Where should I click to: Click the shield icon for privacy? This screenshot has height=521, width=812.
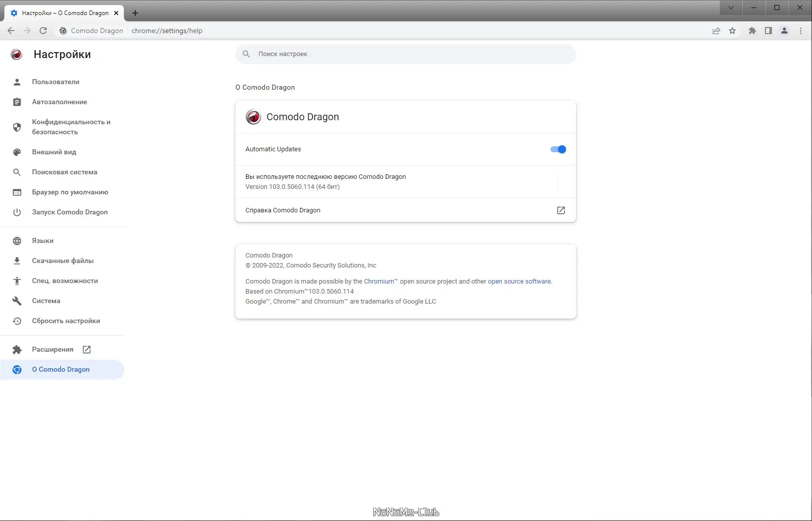pos(17,127)
